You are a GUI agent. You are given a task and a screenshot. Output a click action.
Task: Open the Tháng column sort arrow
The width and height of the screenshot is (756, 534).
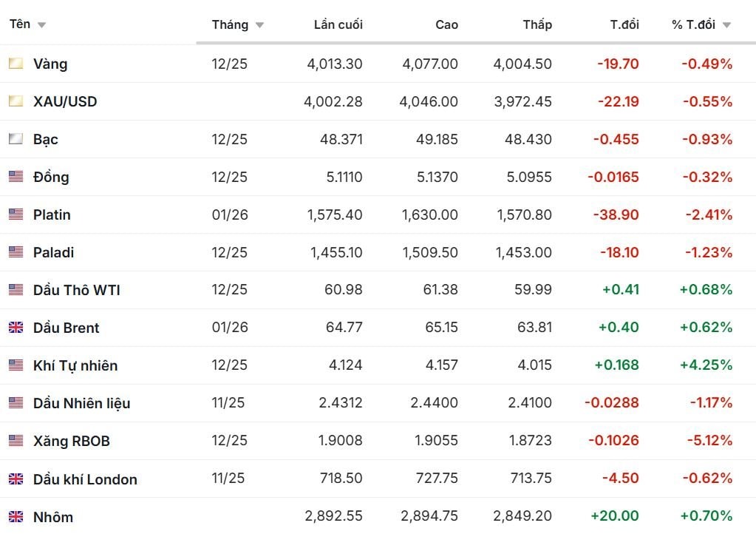[x=259, y=25]
